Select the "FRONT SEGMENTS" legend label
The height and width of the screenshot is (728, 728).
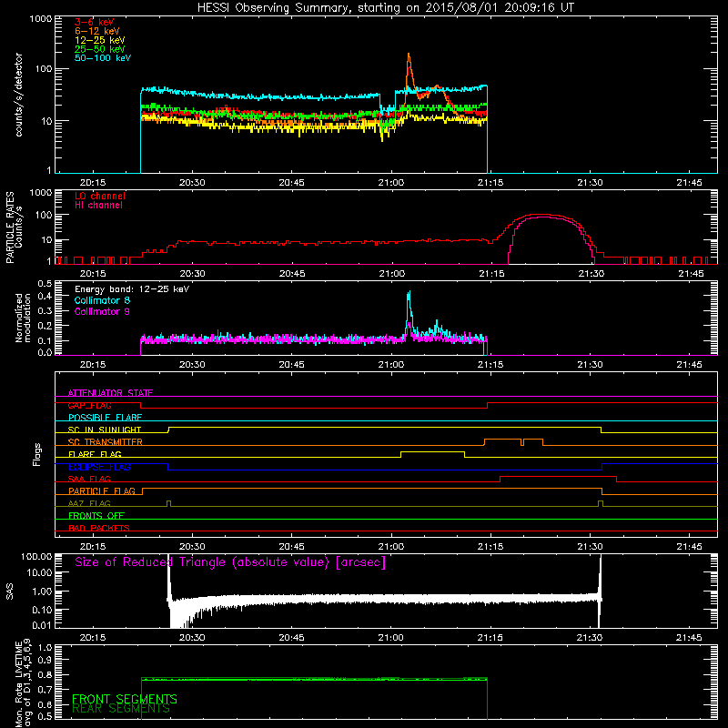point(125,699)
